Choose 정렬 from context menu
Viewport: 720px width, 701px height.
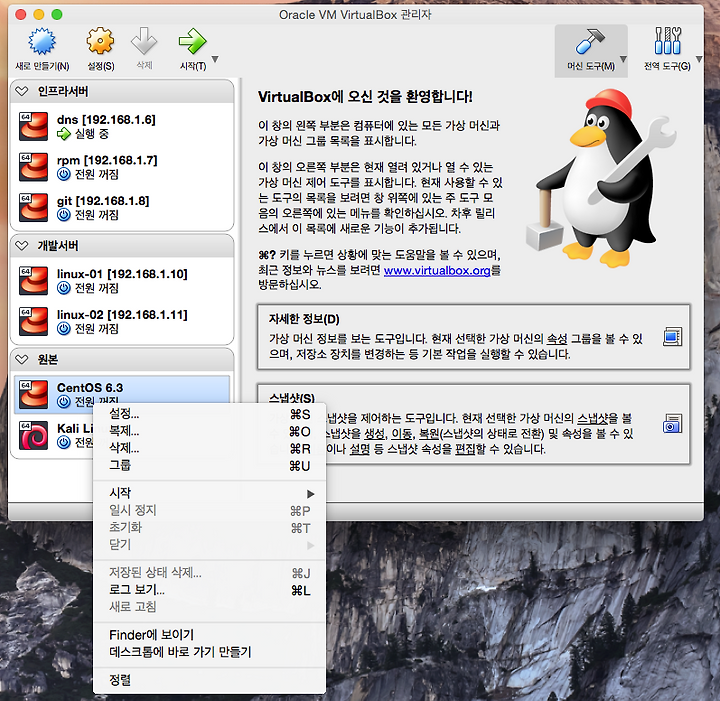click(x=209, y=680)
